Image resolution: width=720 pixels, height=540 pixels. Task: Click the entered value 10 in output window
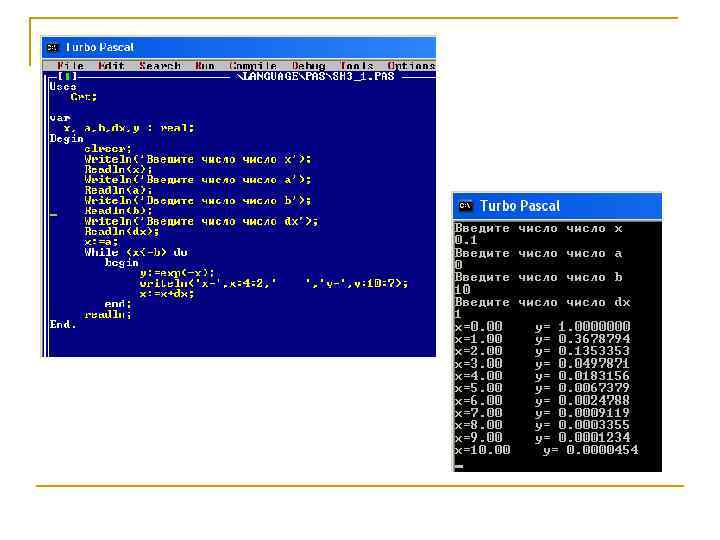point(463,289)
